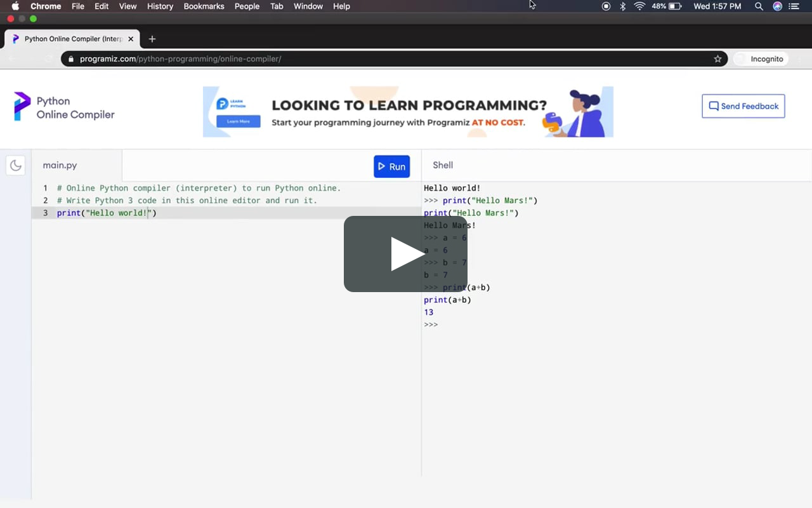This screenshot has height=508, width=812.
Task: Click the site lock icon in address bar
Action: coord(70,59)
